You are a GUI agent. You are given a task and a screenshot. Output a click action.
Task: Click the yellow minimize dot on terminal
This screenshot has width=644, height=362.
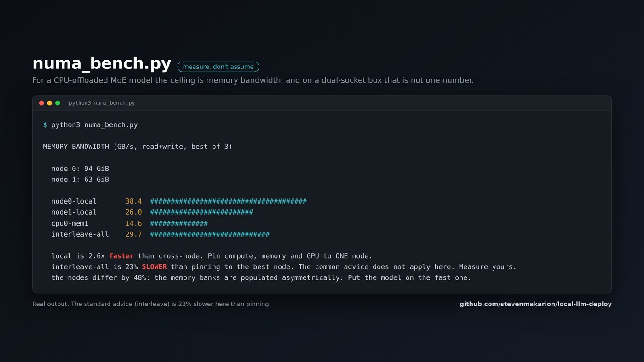pyautogui.click(x=50, y=103)
